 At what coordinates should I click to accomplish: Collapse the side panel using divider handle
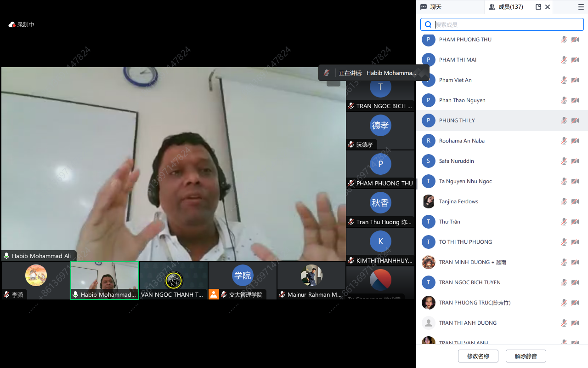(417, 184)
